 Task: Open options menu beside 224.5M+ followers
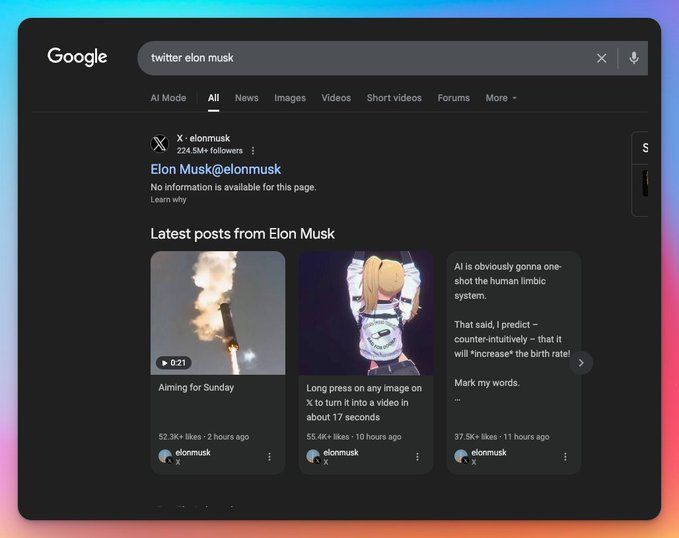(253, 151)
